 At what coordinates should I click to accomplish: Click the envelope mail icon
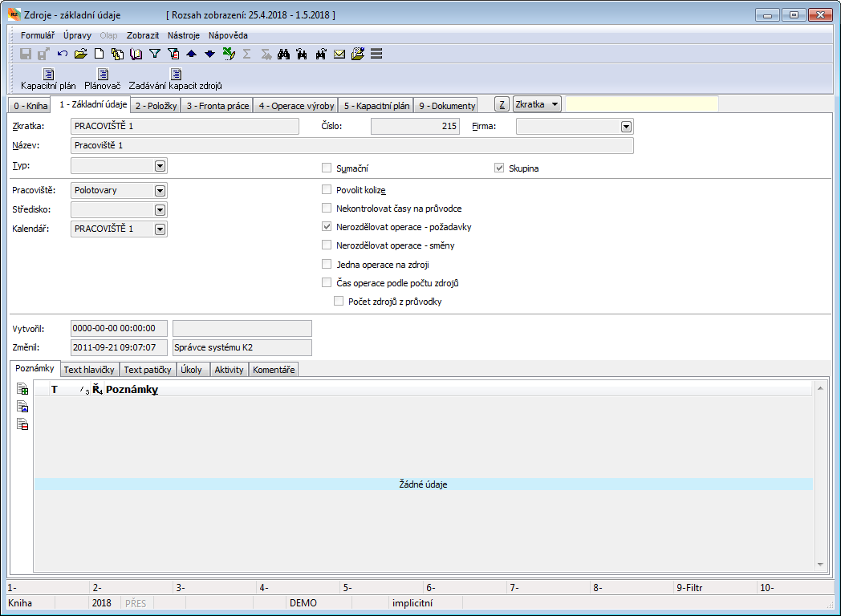tap(339, 55)
